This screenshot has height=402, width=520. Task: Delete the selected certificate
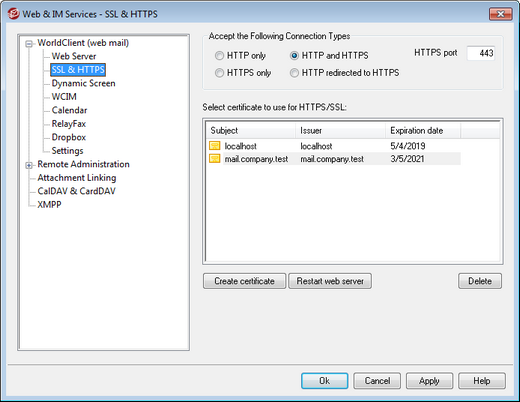pos(480,281)
